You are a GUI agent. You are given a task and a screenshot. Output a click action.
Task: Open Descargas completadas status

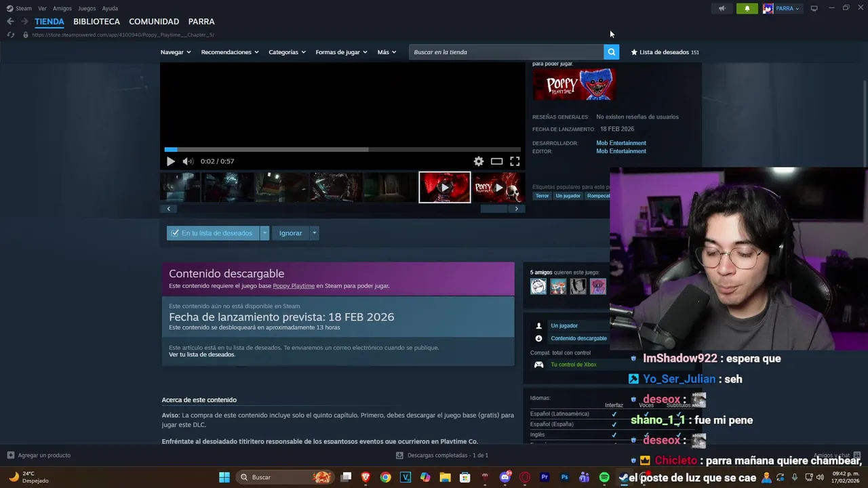tap(442, 455)
